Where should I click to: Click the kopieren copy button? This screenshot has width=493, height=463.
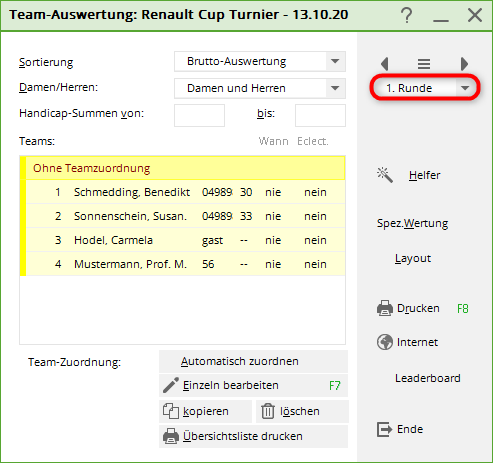click(205, 411)
